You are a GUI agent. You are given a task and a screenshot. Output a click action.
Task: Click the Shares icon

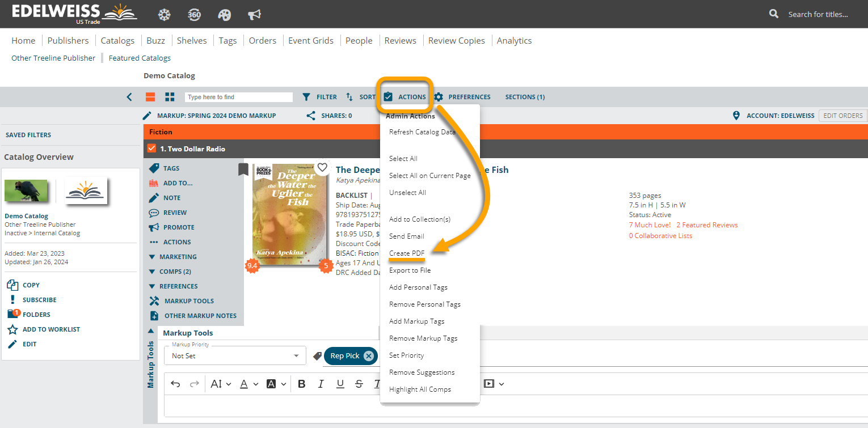311,116
